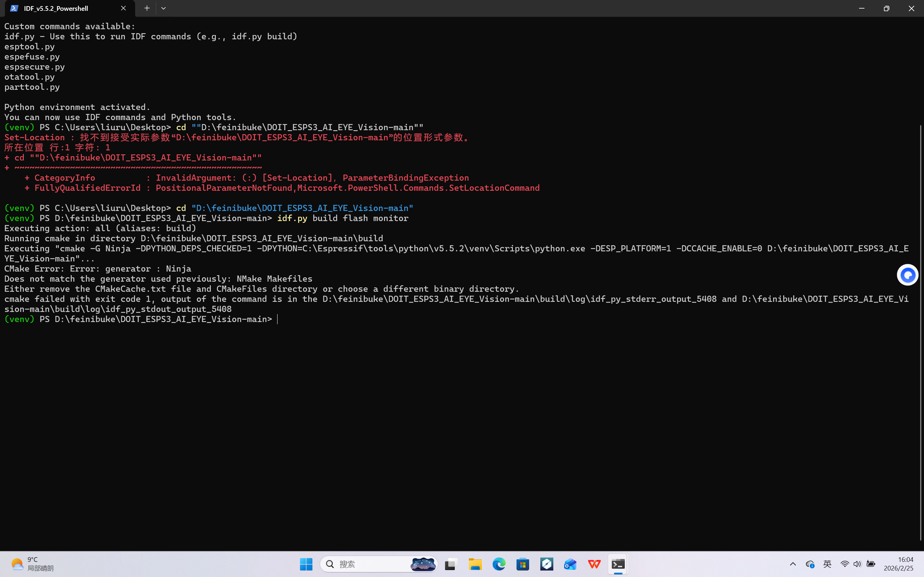
Task: Expand the terminal profiles dropdown chevron
Action: tap(164, 8)
